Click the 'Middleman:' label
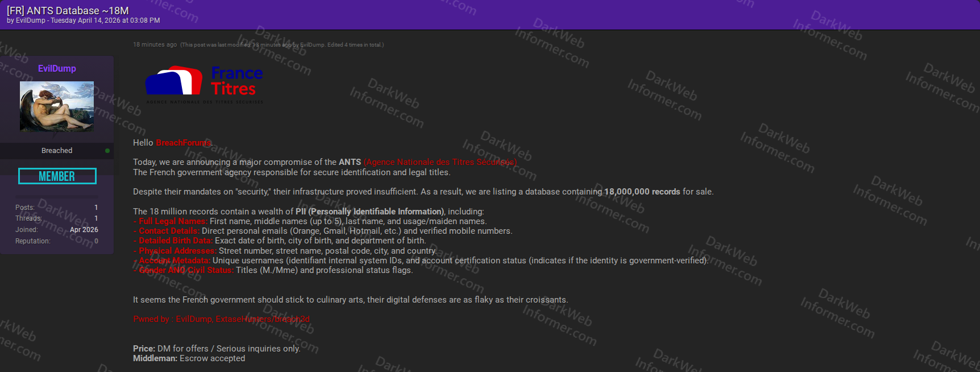The image size is (980, 372). pyautogui.click(x=155, y=358)
